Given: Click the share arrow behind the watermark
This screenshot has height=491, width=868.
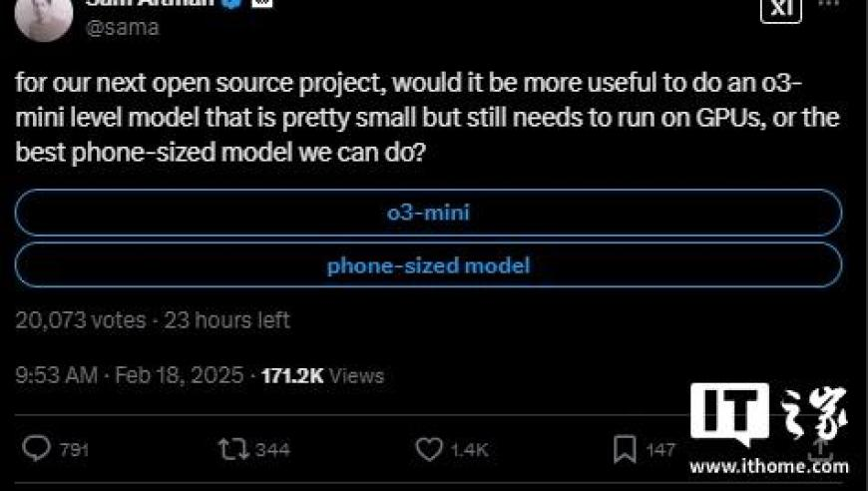Looking at the screenshot, I should [x=820, y=448].
